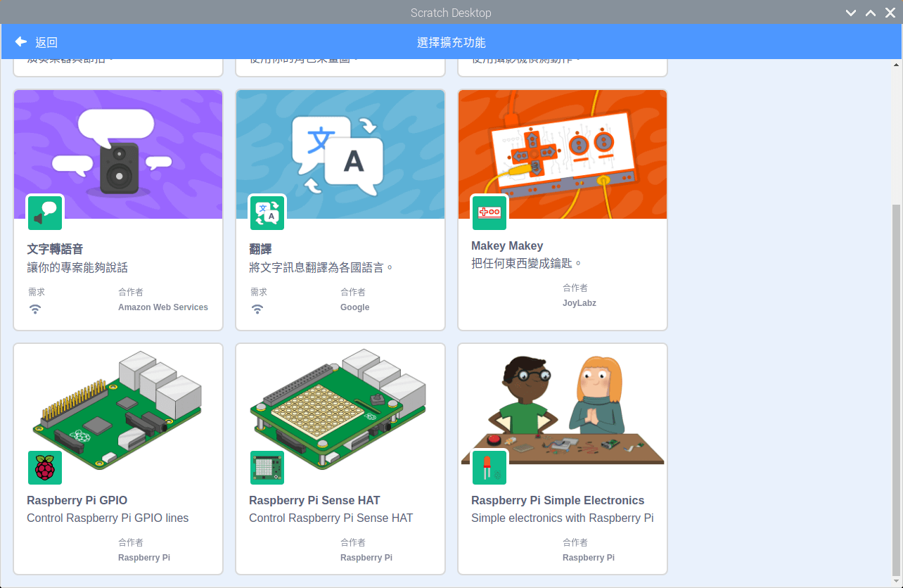Select the Raspberry Pi GPIO extension title
This screenshot has width=903, height=588.
77,500
